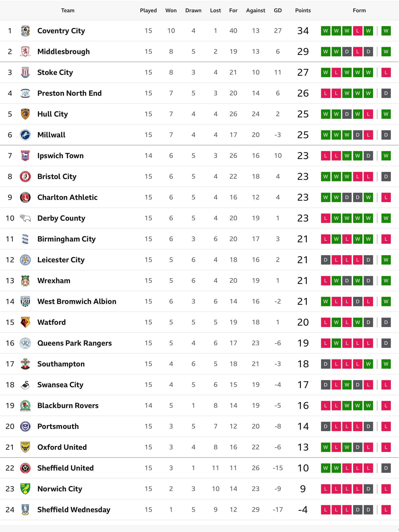Select the Norwich City canary crest
The image size is (399, 532).
point(25,489)
